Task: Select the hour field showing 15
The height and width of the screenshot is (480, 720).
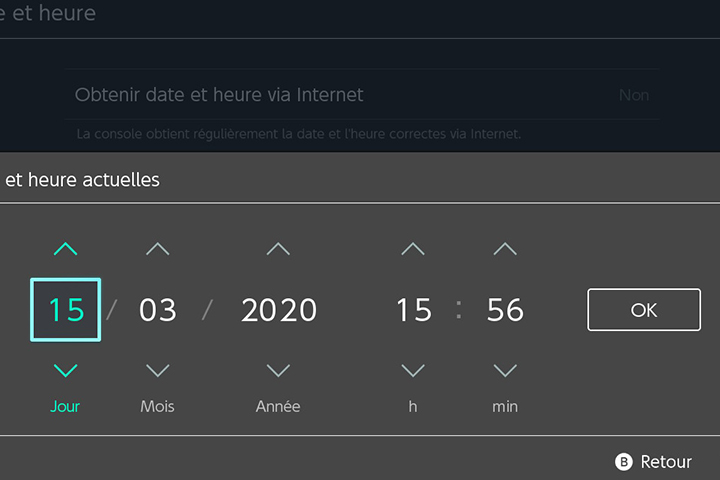Action: coord(413,310)
